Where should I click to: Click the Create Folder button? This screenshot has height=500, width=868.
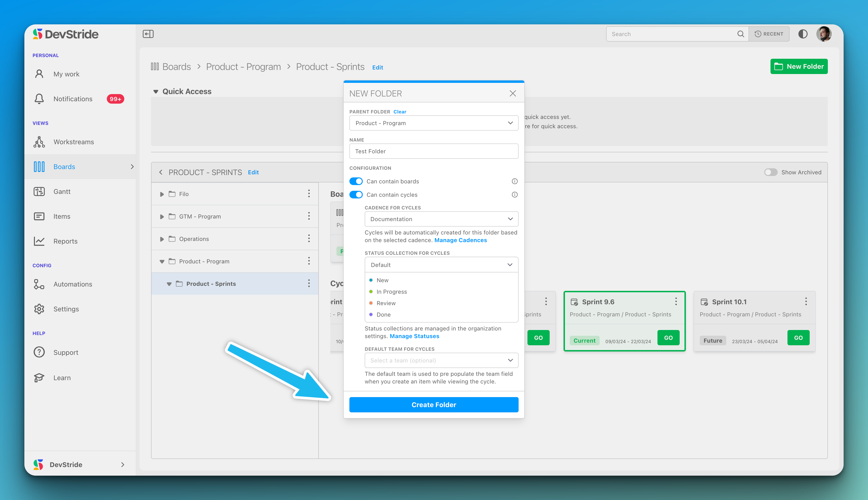click(434, 405)
